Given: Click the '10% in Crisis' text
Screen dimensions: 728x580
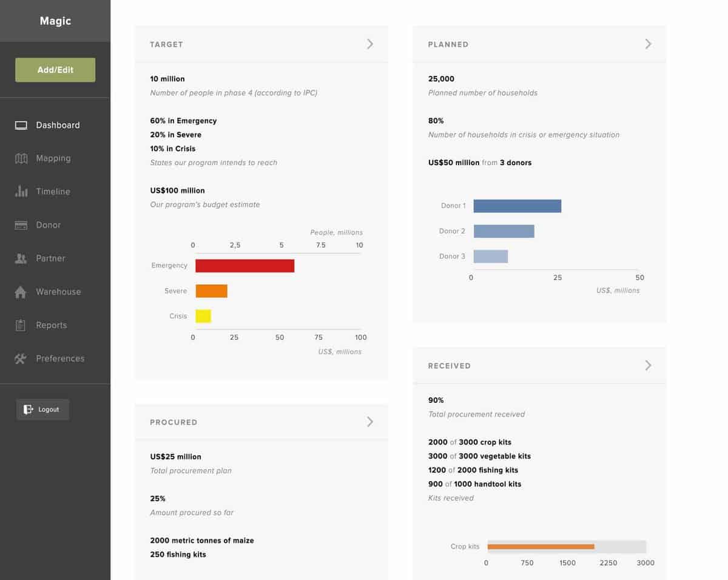Looking at the screenshot, I should click(173, 149).
